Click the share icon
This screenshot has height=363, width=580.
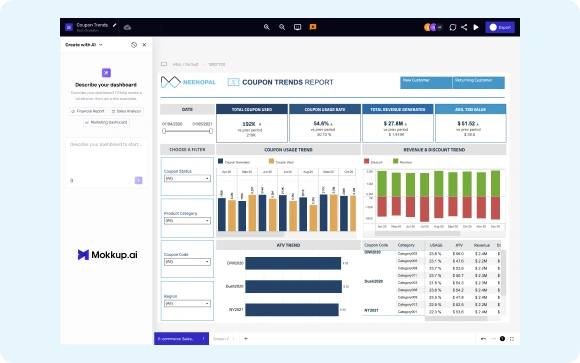[464, 27]
